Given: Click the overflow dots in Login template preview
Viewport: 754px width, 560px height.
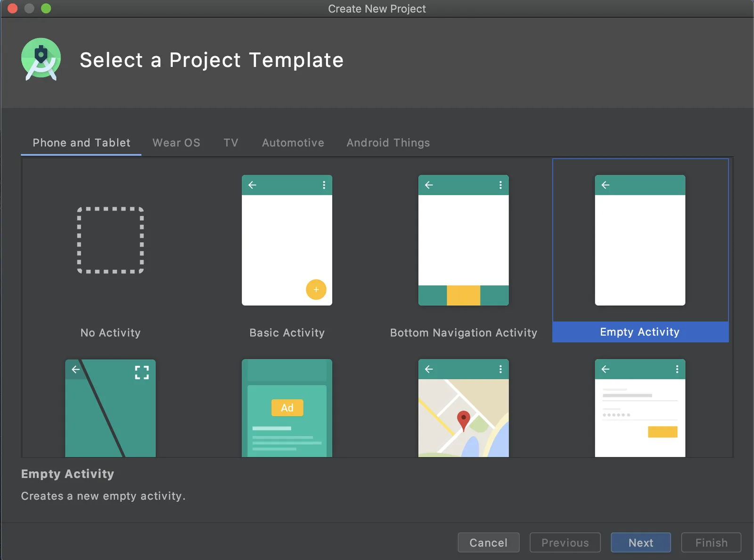Looking at the screenshot, I should click(677, 369).
